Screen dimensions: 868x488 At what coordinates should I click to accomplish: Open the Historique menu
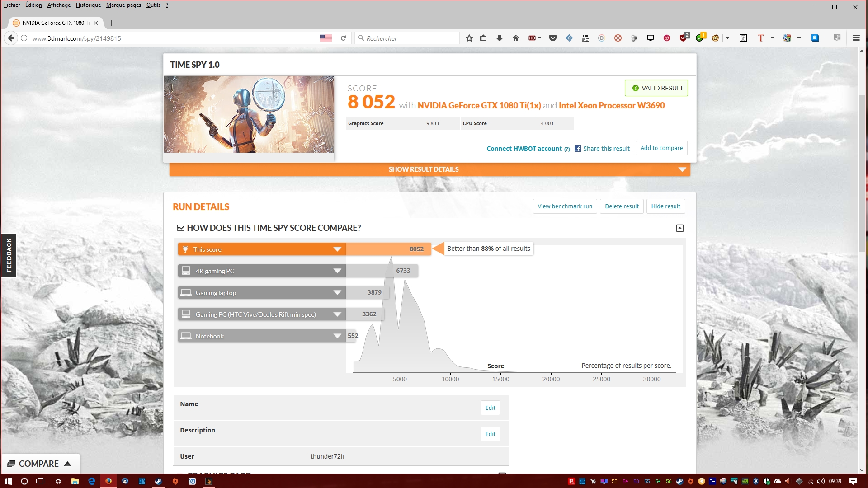coord(88,5)
